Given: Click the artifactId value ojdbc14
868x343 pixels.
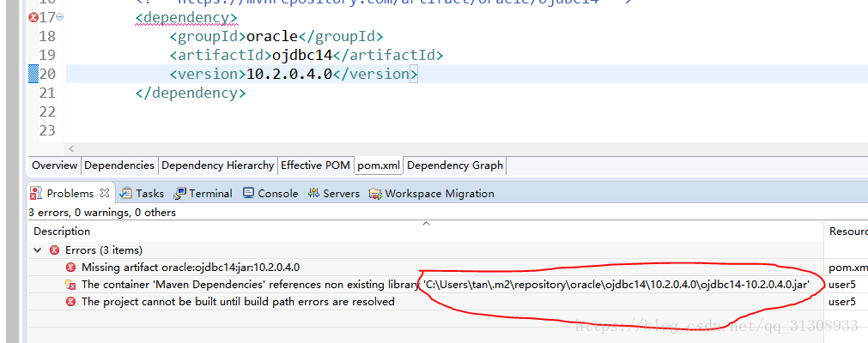Looking at the screenshot, I should (303, 56).
